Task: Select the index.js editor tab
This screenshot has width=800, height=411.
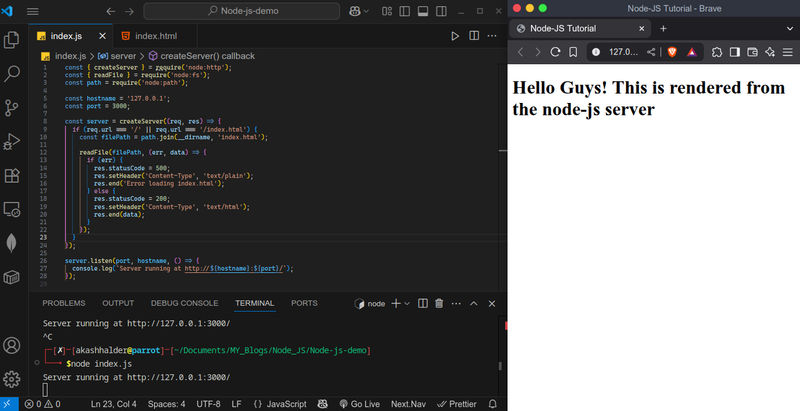Action: click(66, 36)
